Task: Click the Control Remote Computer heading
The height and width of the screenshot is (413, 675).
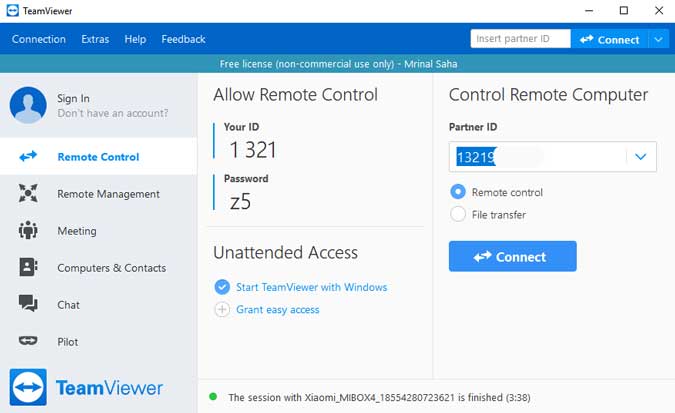Action: tap(548, 95)
